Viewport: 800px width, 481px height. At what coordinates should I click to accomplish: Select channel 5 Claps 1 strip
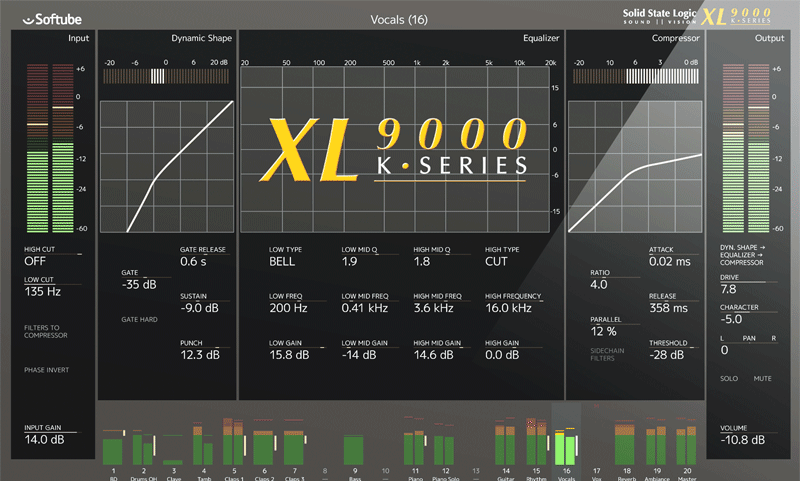coord(234,448)
